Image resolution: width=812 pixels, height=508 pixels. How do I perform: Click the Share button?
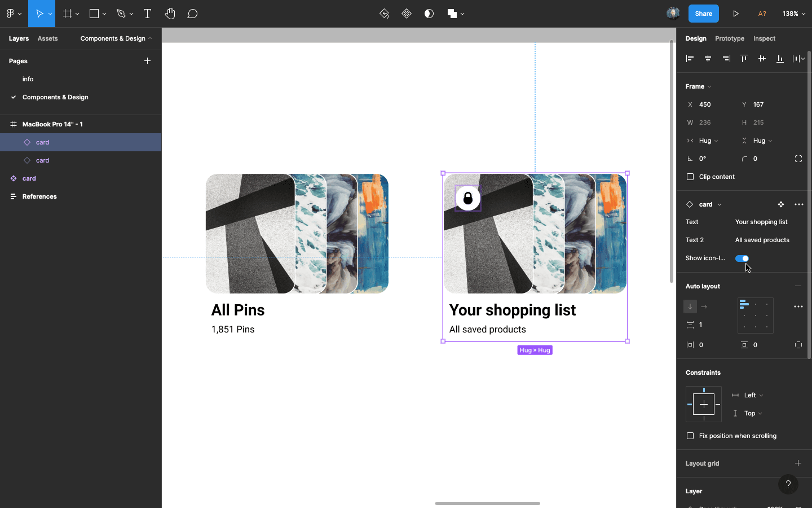[703, 14]
